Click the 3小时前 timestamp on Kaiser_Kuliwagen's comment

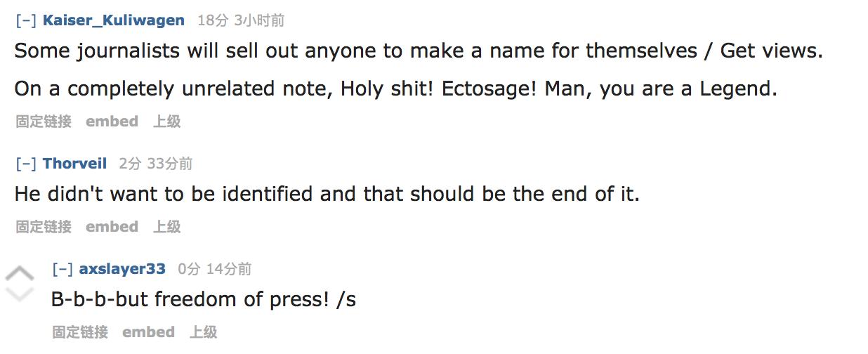[x=260, y=20]
